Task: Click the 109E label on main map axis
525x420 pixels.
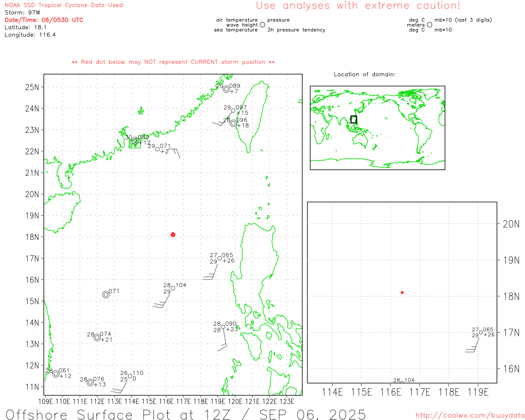Action: [45, 401]
